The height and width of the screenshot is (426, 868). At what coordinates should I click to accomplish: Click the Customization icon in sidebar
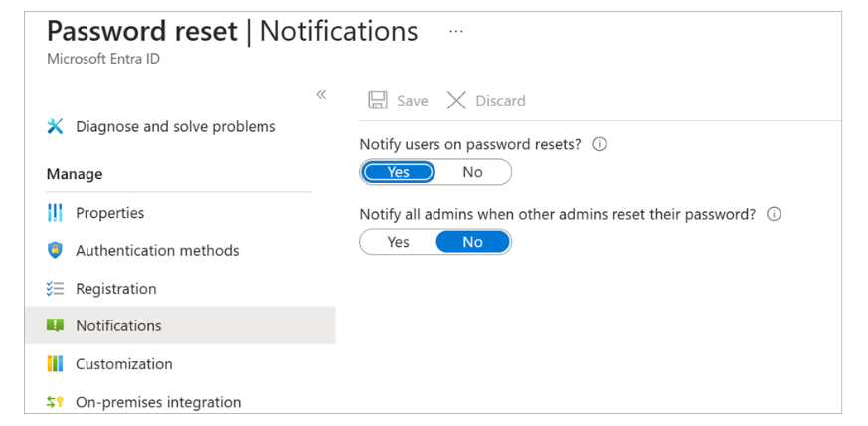point(55,364)
